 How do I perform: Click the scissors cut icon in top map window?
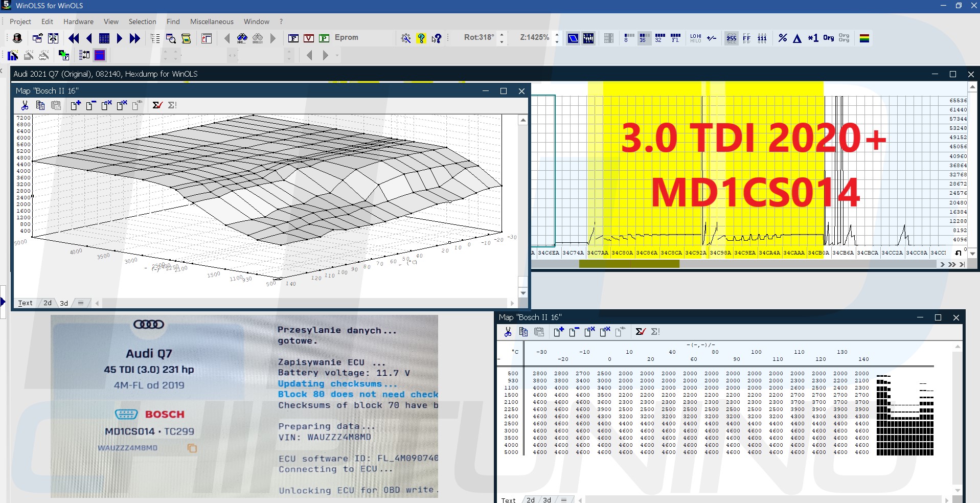25,105
